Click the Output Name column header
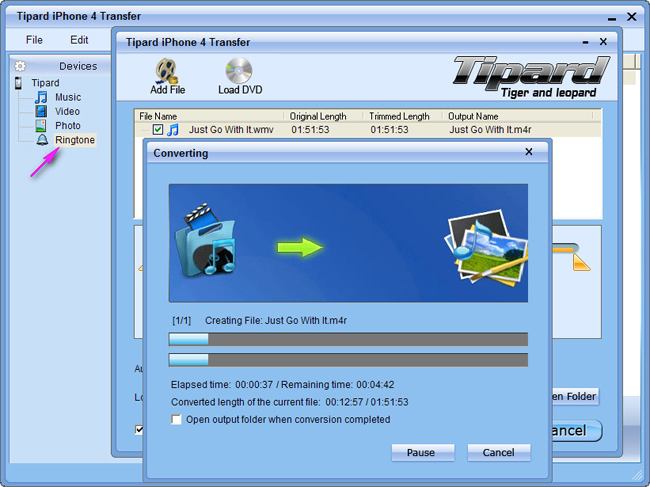 pos(518,116)
